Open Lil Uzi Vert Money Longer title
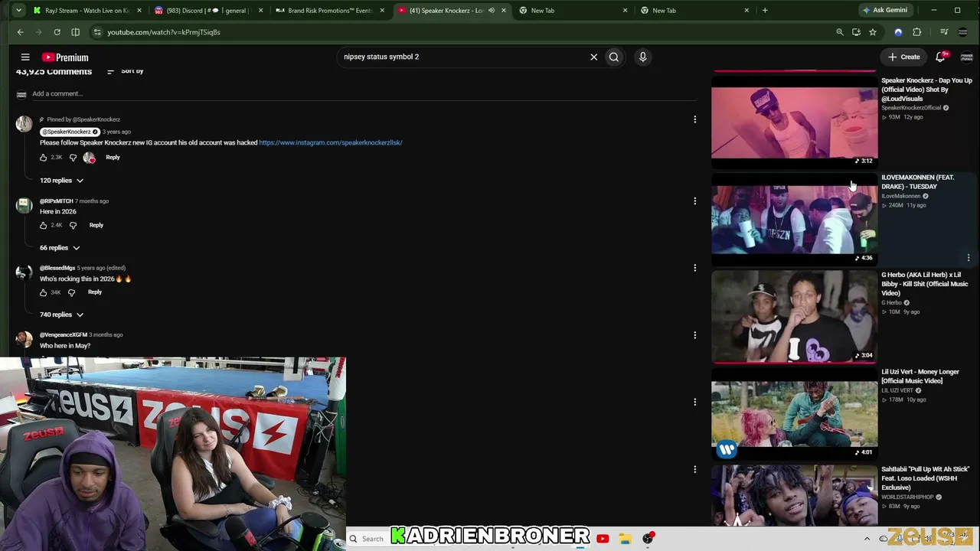 point(920,377)
